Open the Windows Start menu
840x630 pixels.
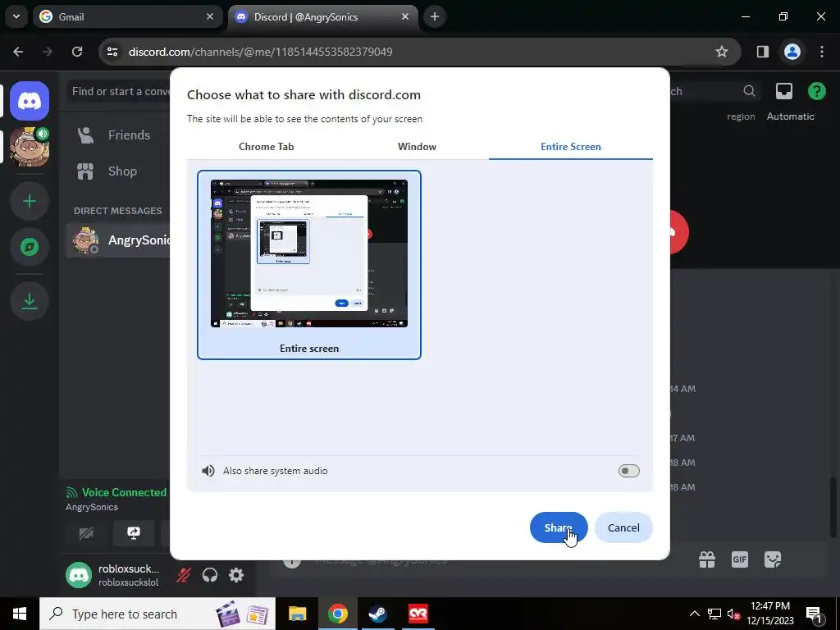point(20,614)
